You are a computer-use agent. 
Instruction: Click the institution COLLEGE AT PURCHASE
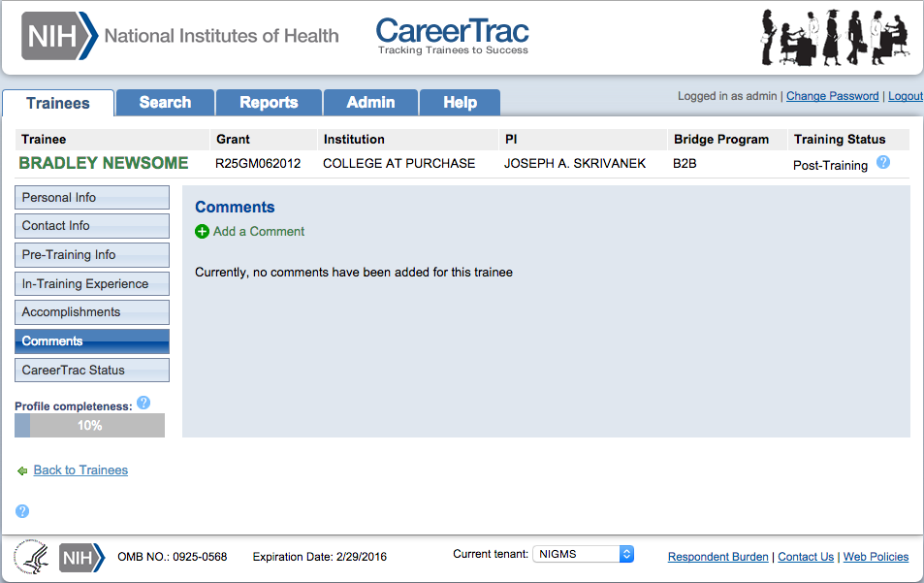tap(398, 163)
